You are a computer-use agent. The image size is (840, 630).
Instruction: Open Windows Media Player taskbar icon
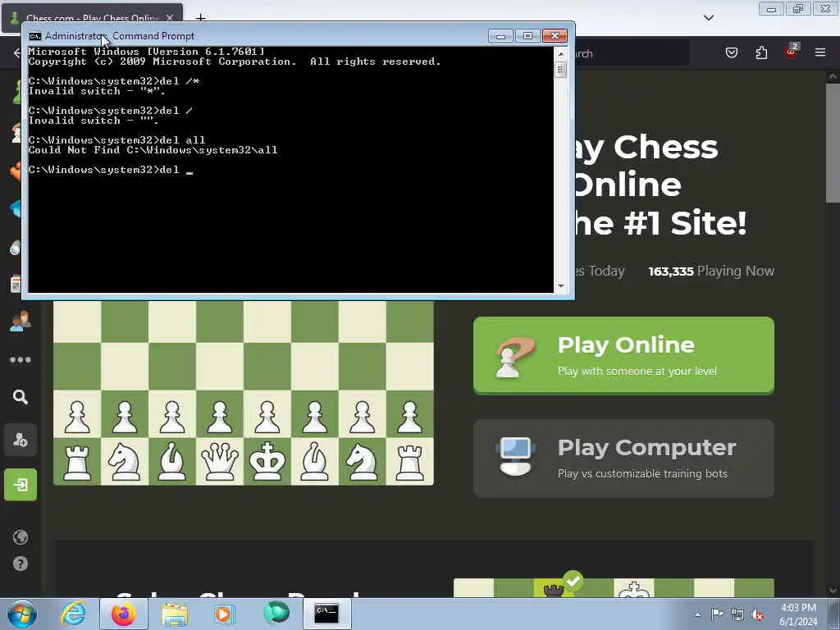(x=224, y=614)
